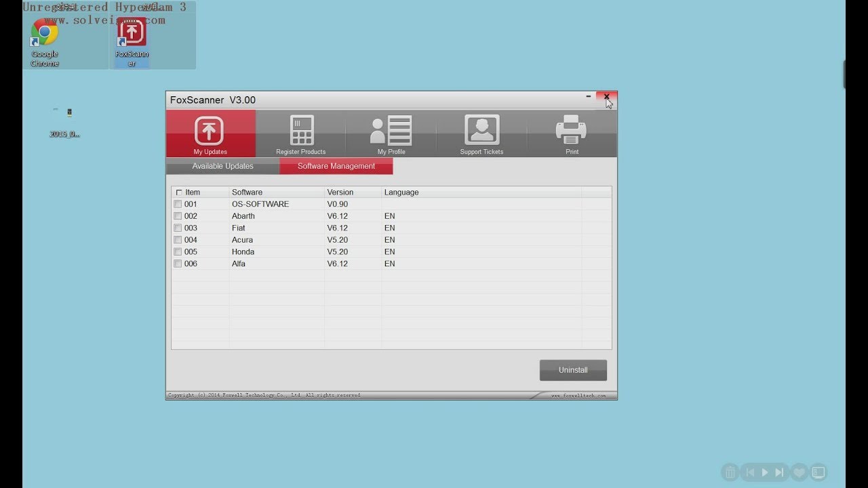868x488 pixels.
Task: Click the trash icon in wallpaper widget
Action: point(730,472)
